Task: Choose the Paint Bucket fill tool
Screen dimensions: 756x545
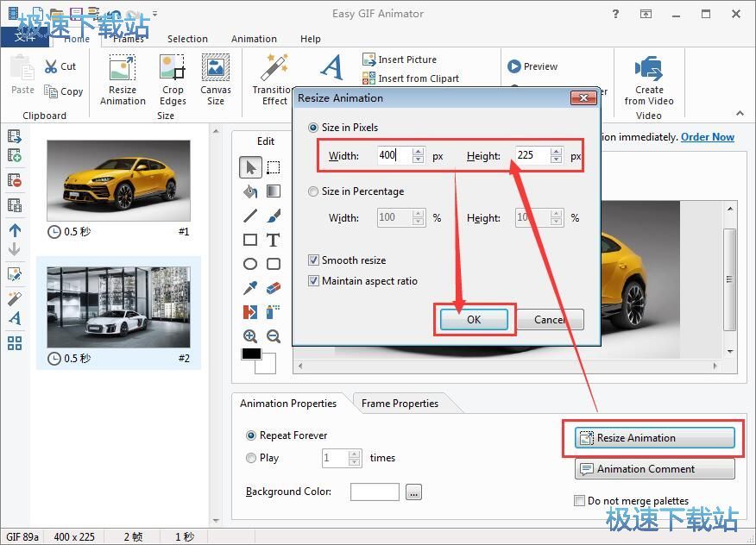Action: (x=250, y=191)
